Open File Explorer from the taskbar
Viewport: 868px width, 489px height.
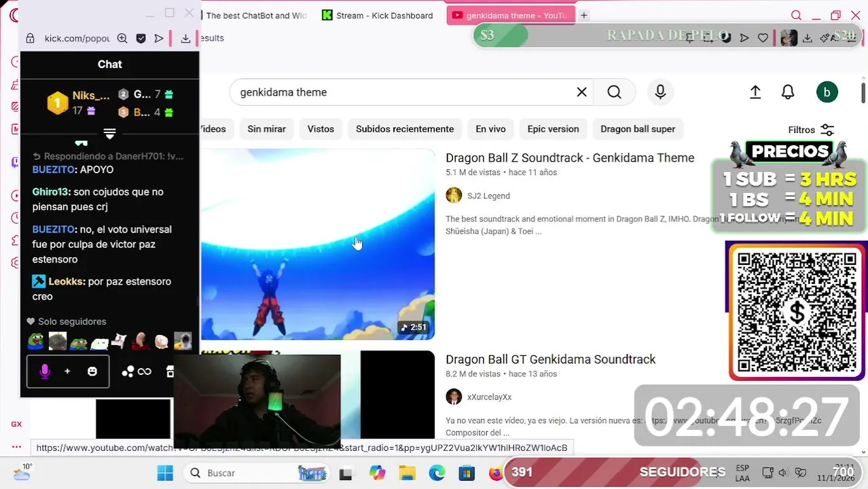(407, 473)
